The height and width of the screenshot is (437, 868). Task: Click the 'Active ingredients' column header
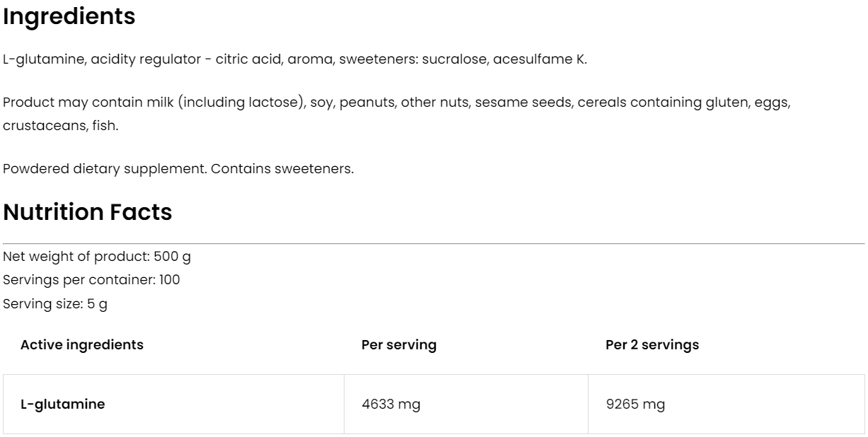pos(82,345)
